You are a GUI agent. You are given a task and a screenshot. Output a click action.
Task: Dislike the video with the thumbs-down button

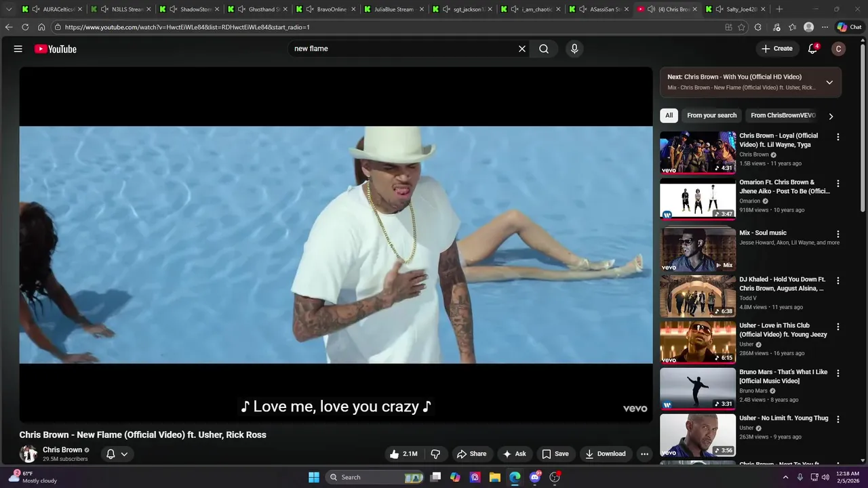point(436,454)
